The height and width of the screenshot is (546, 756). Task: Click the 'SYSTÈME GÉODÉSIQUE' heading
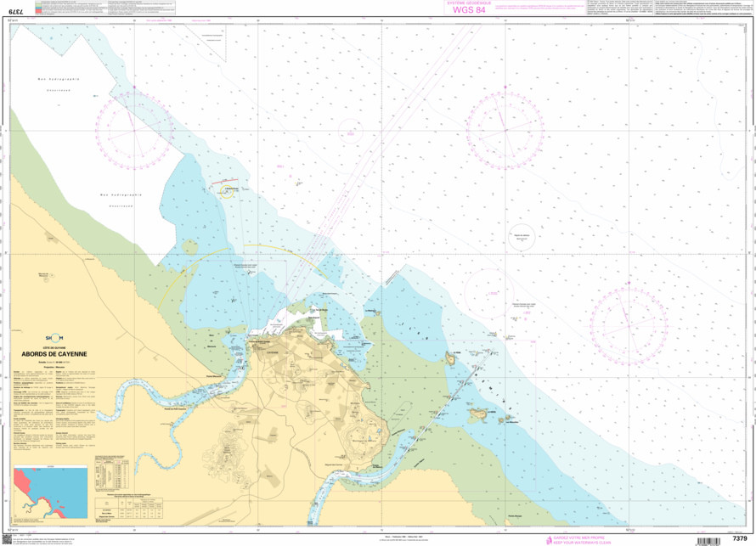(x=469, y=3)
